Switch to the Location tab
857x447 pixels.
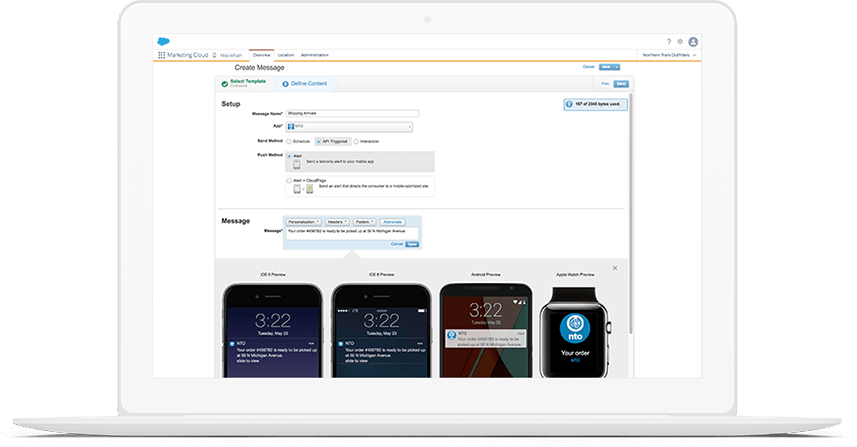point(286,55)
